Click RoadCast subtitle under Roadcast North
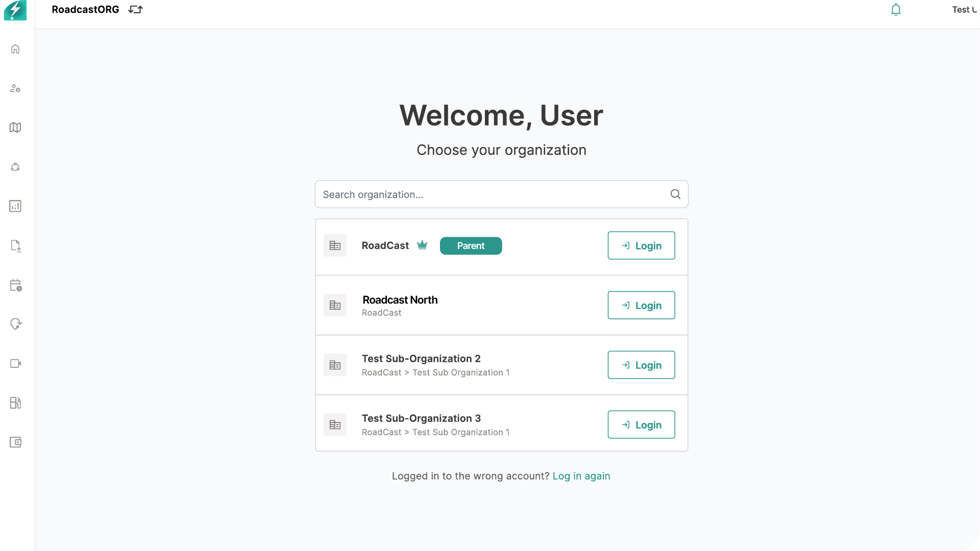 click(382, 313)
